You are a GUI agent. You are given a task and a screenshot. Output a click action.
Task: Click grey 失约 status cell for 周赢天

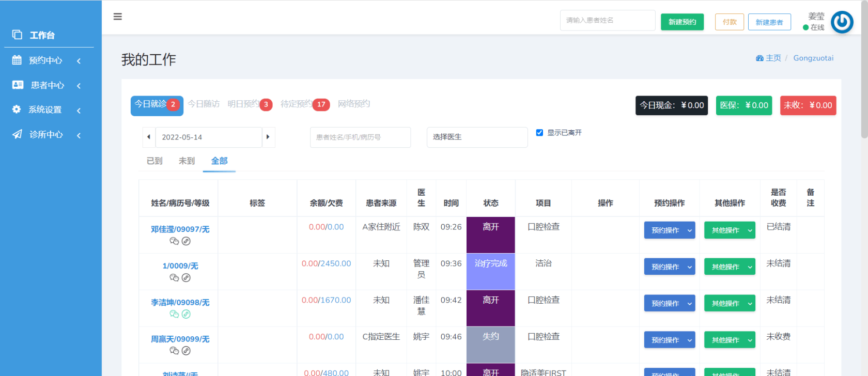point(491,345)
